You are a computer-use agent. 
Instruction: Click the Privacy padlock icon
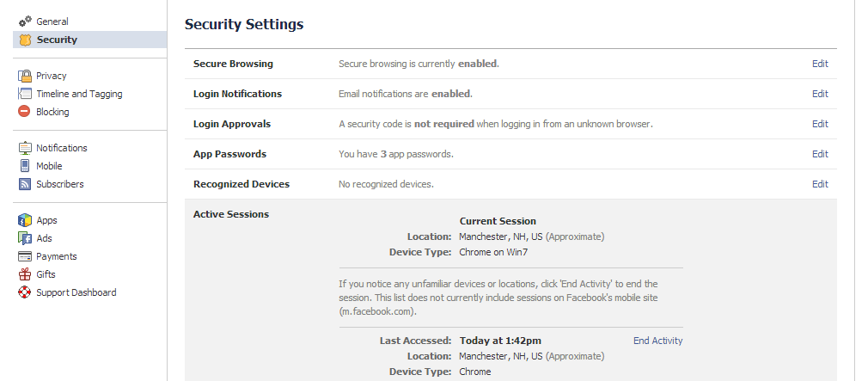point(25,76)
